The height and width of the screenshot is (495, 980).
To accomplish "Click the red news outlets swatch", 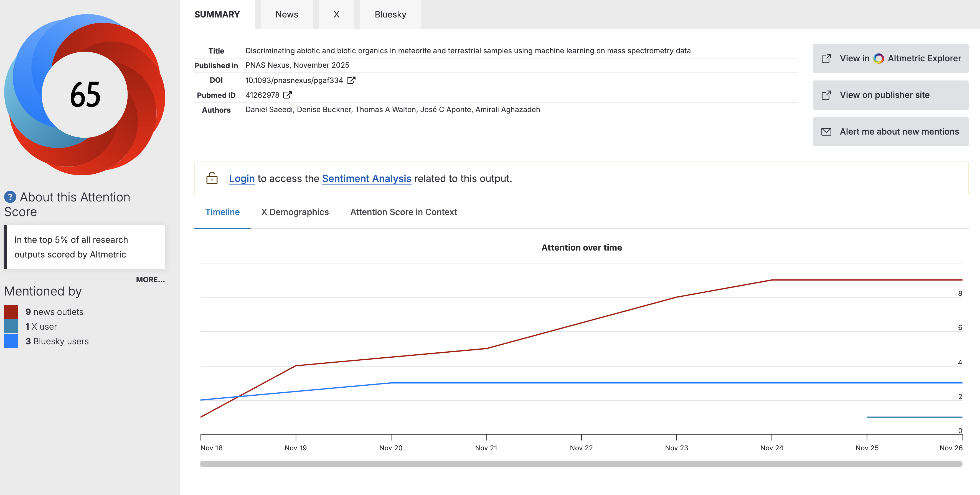I will point(11,312).
